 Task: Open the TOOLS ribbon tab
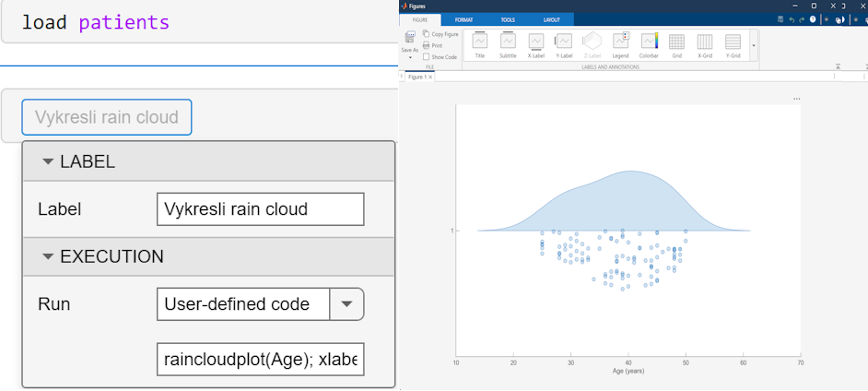coord(508,19)
